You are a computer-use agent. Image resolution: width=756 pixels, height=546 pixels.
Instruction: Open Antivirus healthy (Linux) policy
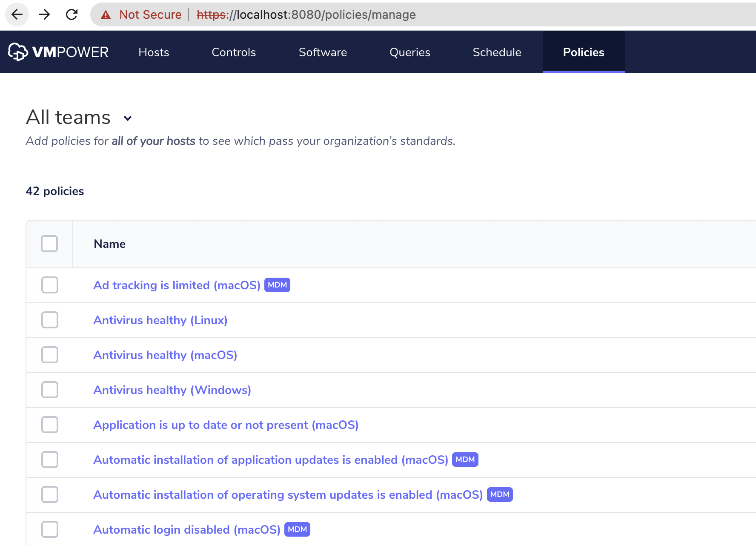(160, 320)
